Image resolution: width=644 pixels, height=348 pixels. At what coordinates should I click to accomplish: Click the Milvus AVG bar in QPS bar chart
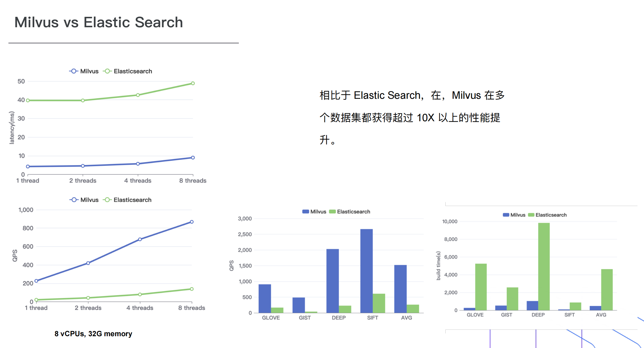[400, 289]
